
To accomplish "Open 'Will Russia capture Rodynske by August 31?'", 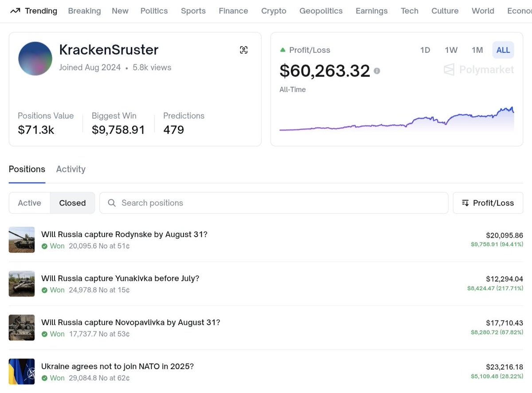I will point(124,234).
